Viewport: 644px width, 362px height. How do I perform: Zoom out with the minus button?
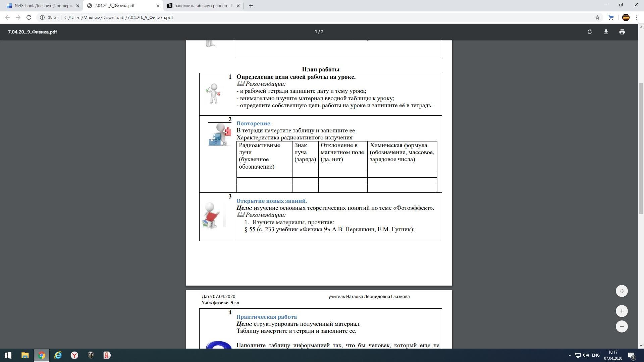pyautogui.click(x=622, y=326)
